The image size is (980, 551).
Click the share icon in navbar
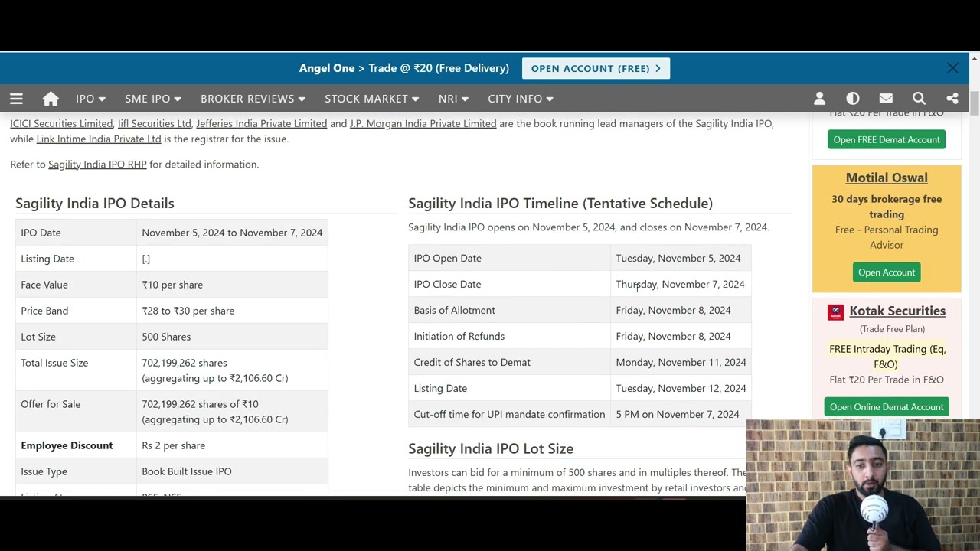click(952, 99)
